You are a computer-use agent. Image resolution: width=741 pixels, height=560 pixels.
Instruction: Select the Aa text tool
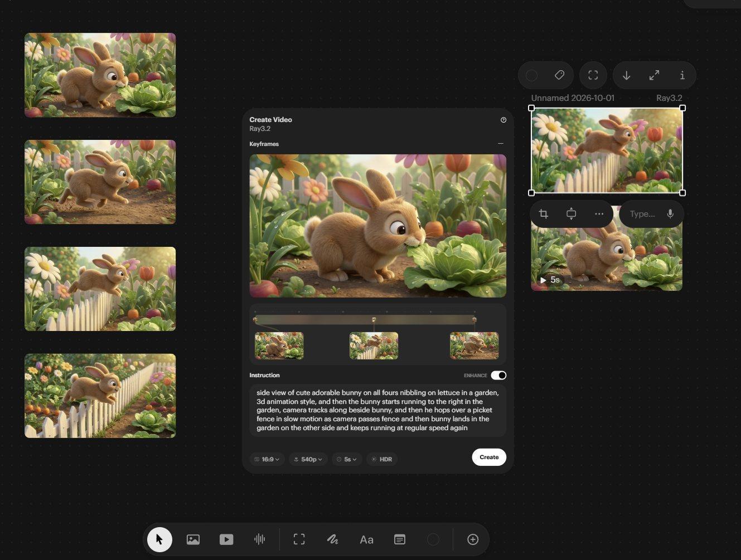(366, 539)
